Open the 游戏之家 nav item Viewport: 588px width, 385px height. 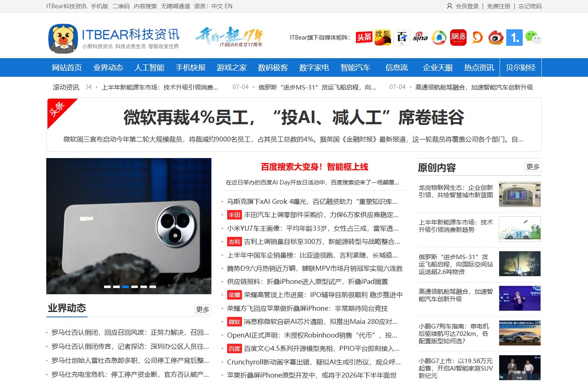232,68
